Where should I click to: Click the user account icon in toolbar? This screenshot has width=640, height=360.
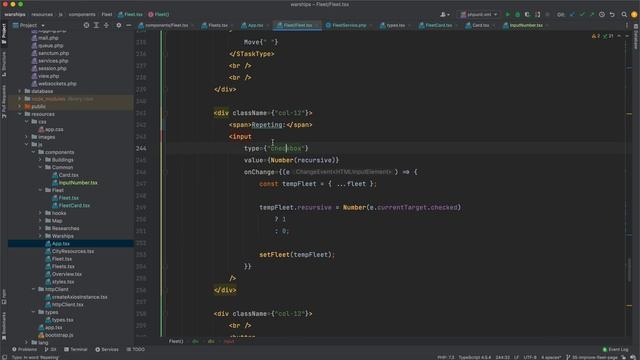(x=445, y=14)
